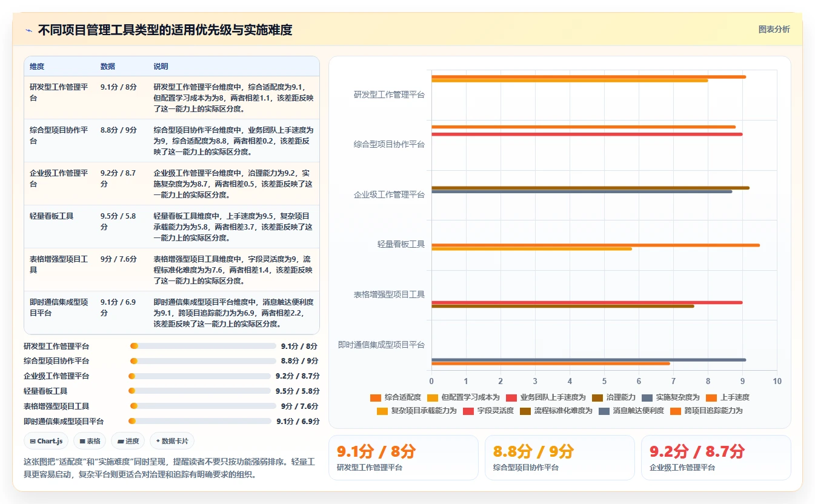Image resolution: width=815 pixels, height=504 pixels.
Task: Click the Chart.js tag chip
Action: tap(46, 441)
